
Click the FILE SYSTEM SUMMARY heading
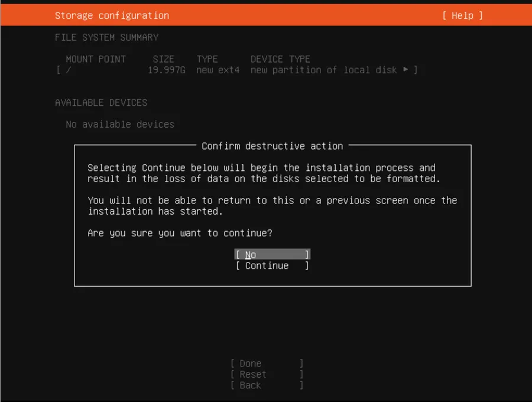click(106, 37)
